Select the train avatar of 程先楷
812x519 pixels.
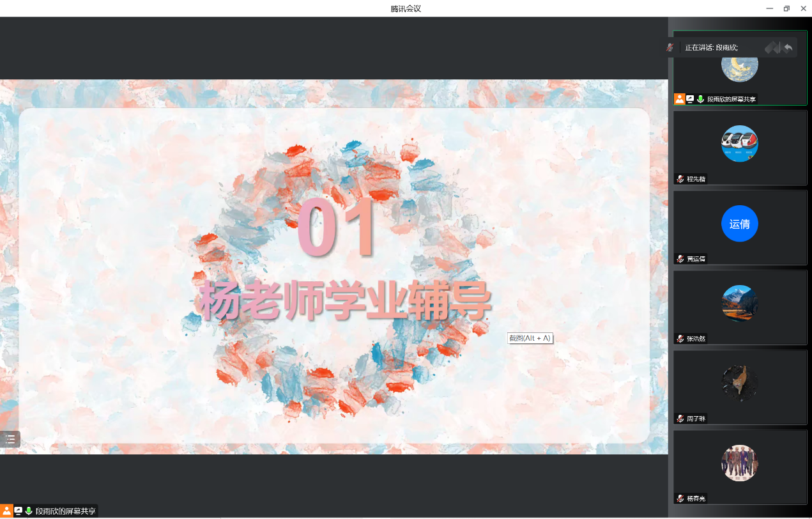click(739, 144)
